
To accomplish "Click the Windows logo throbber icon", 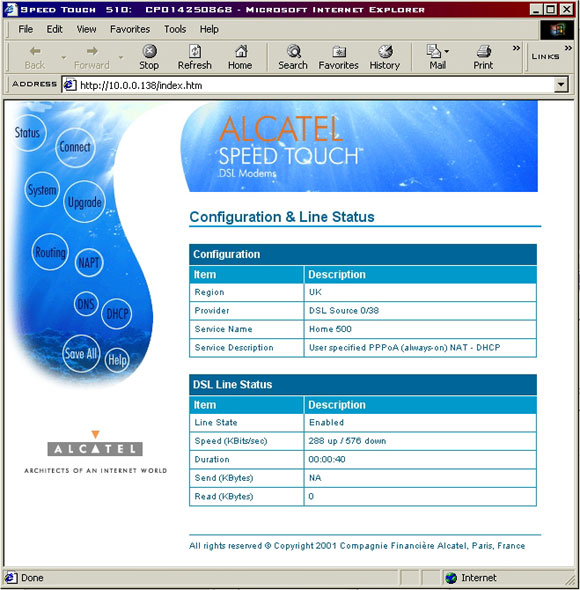I will pyautogui.click(x=557, y=30).
